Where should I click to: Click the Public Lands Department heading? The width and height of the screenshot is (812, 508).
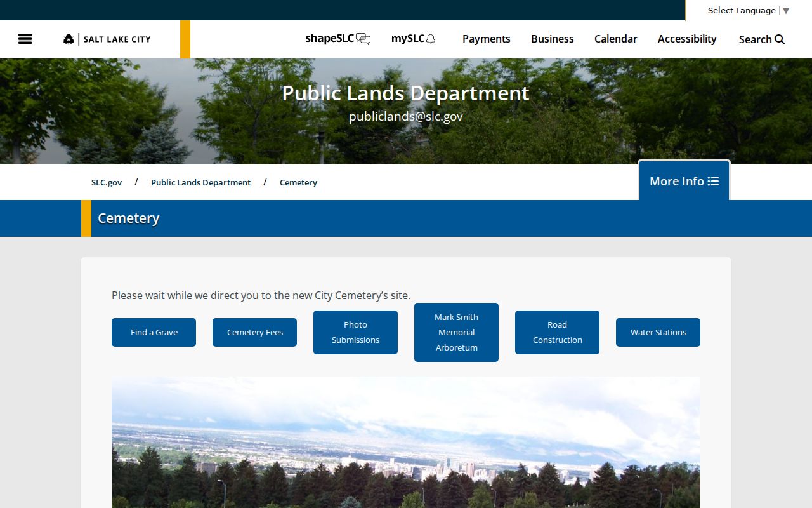(x=406, y=93)
